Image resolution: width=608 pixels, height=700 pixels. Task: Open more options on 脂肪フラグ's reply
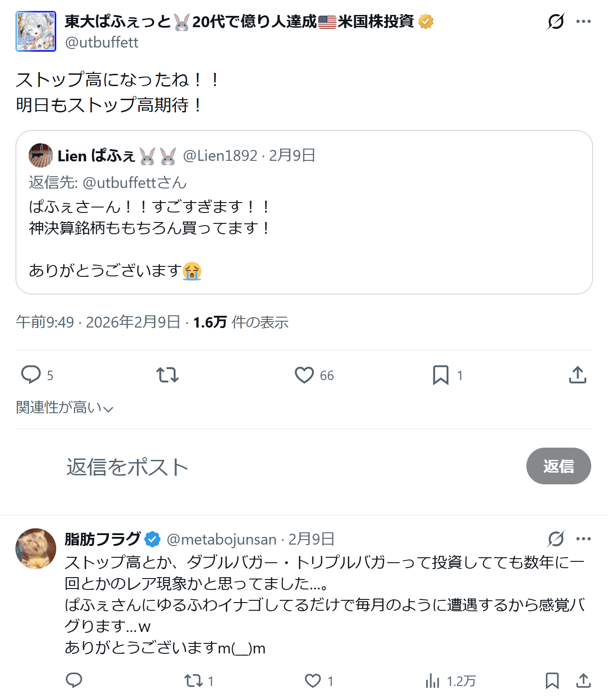point(583,539)
